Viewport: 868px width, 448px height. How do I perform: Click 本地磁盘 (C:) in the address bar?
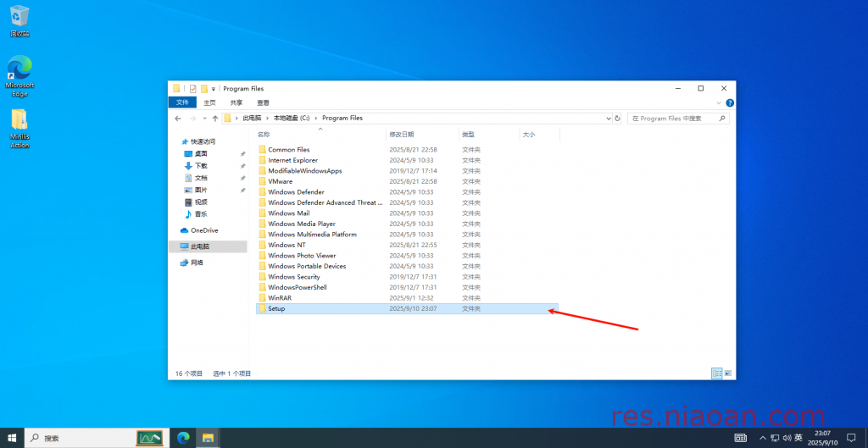(292, 119)
